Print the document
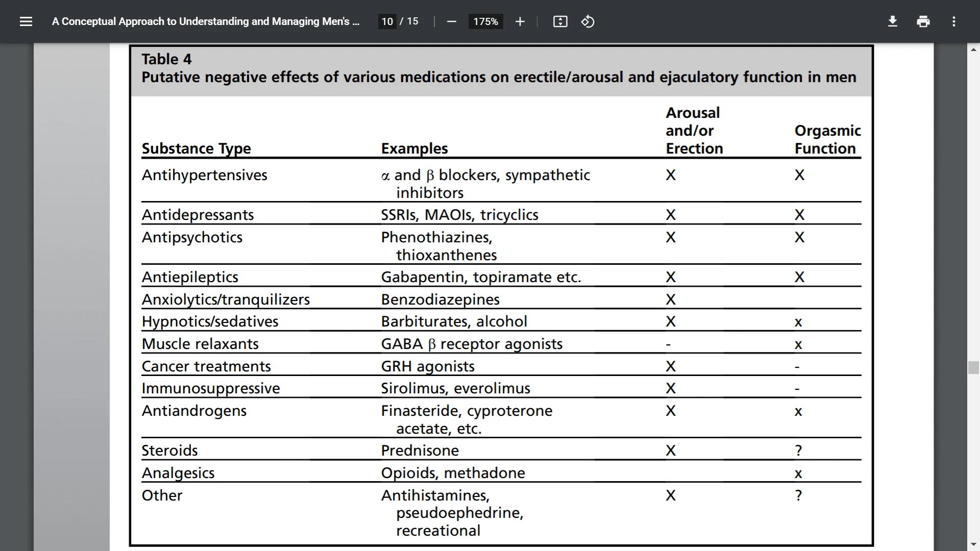This screenshot has height=551, width=980. click(x=923, y=21)
